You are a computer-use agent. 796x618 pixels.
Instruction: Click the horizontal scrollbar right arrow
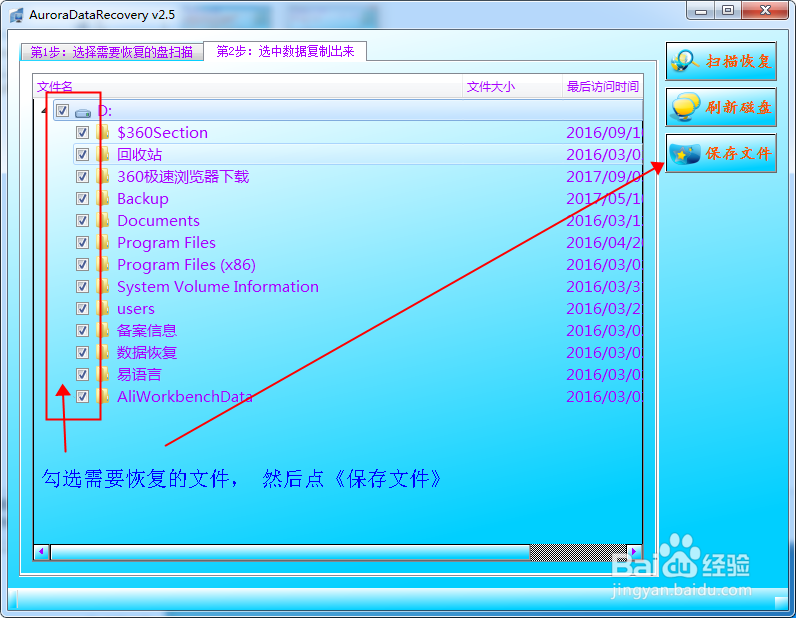634,551
